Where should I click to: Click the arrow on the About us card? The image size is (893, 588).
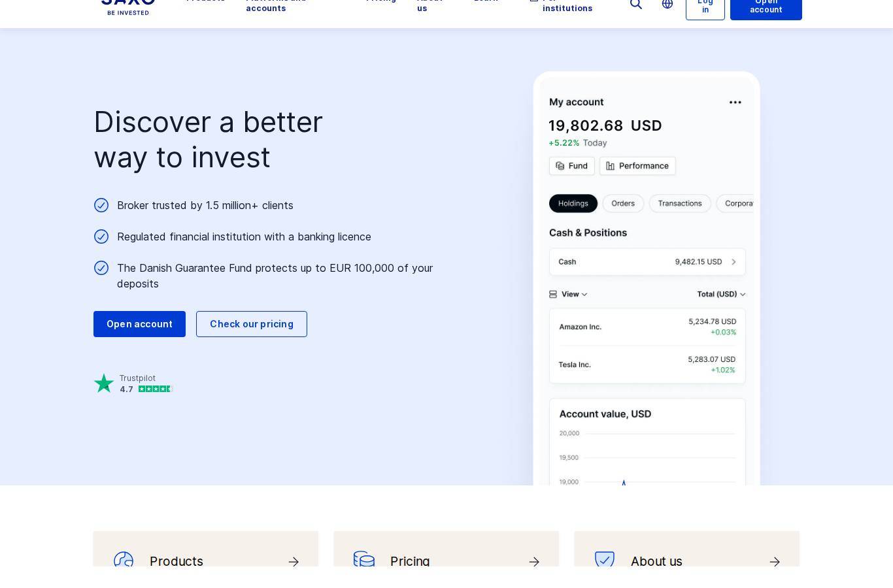coord(775,562)
